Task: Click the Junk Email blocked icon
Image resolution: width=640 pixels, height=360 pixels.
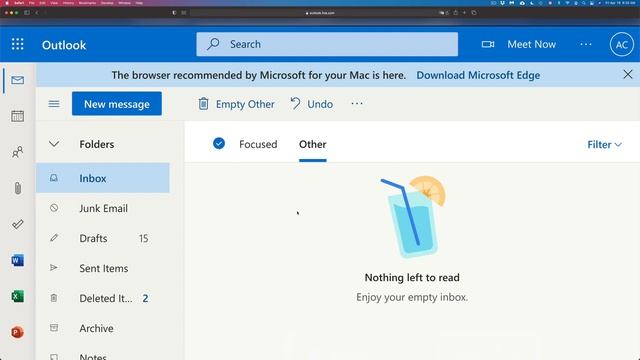Action: coord(54,208)
